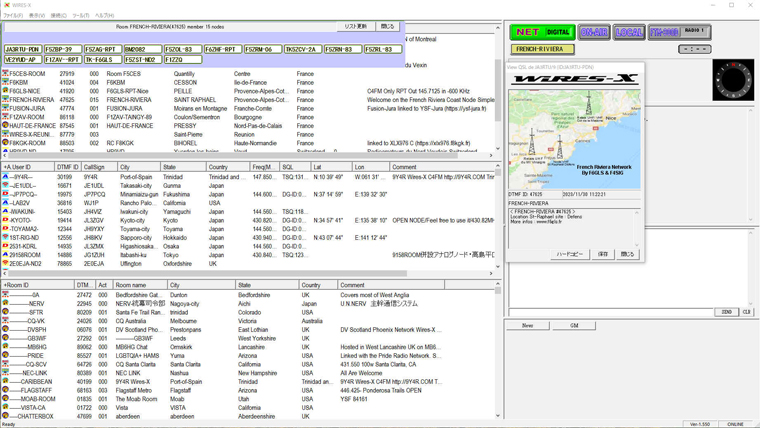Click the LOCAL indicator button
The height and width of the screenshot is (428, 760).
point(629,32)
